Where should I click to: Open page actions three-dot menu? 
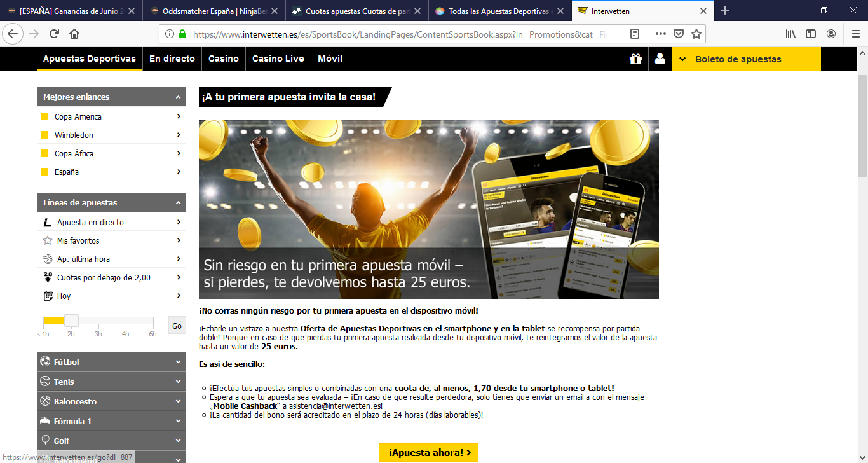click(661, 34)
